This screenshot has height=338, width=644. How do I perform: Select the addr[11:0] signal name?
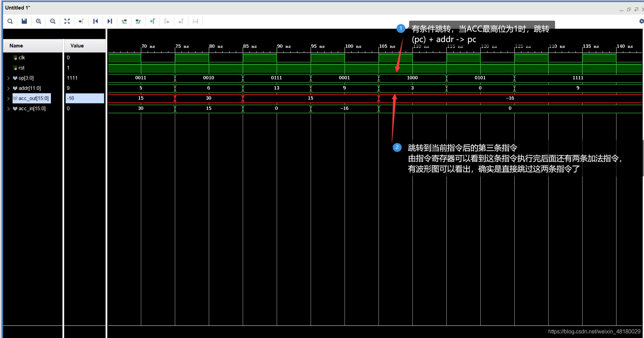pyautogui.click(x=30, y=88)
